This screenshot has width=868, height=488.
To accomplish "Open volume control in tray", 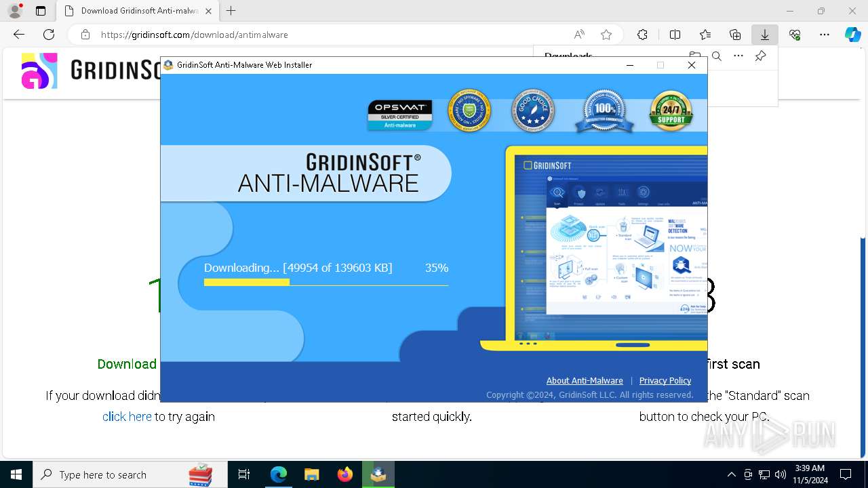I will click(x=781, y=474).
